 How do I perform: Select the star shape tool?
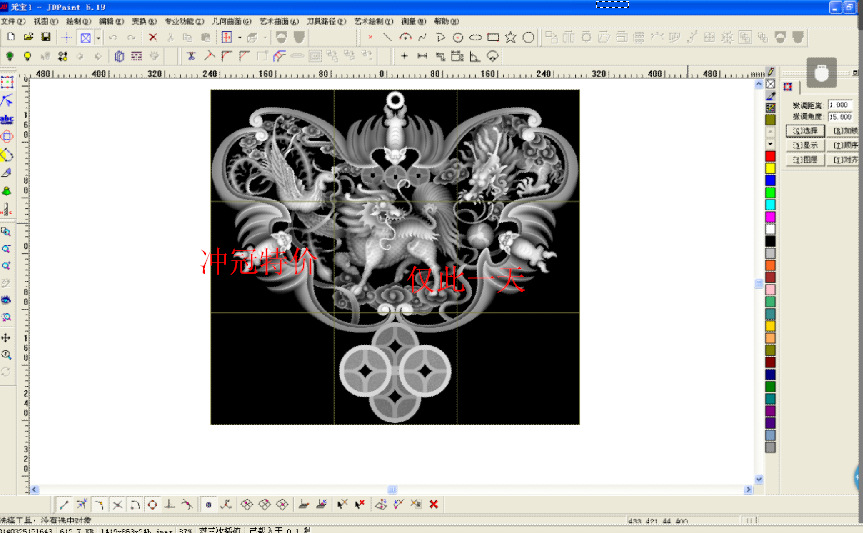click(511, 37)
